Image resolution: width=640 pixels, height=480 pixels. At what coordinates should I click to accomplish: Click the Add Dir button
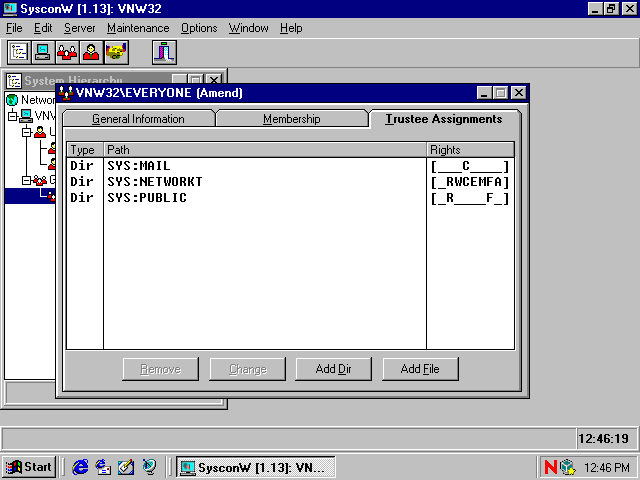pos(333,369)
